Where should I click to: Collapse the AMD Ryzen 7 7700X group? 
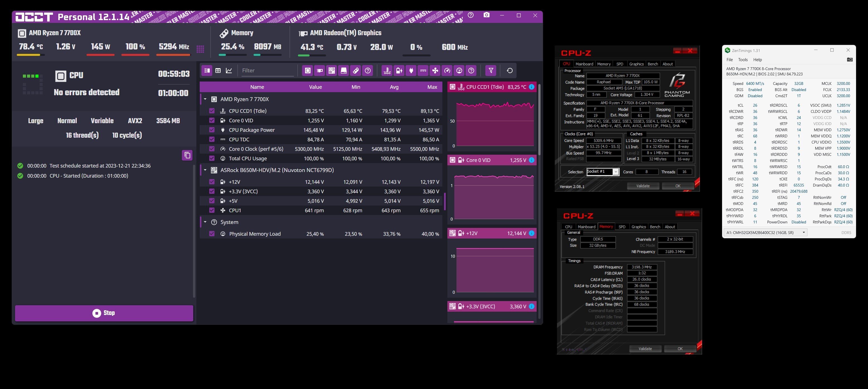tap(205, 99)
